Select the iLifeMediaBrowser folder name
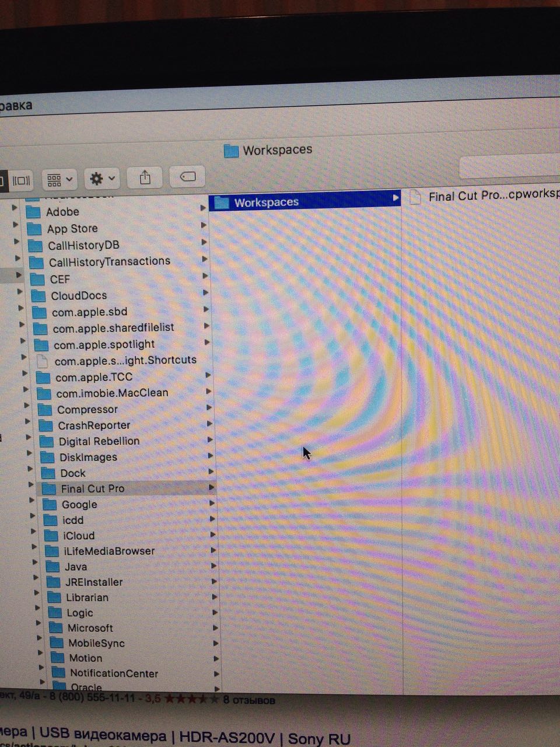This screenshot has width=560, height=747. pos(109,551)
